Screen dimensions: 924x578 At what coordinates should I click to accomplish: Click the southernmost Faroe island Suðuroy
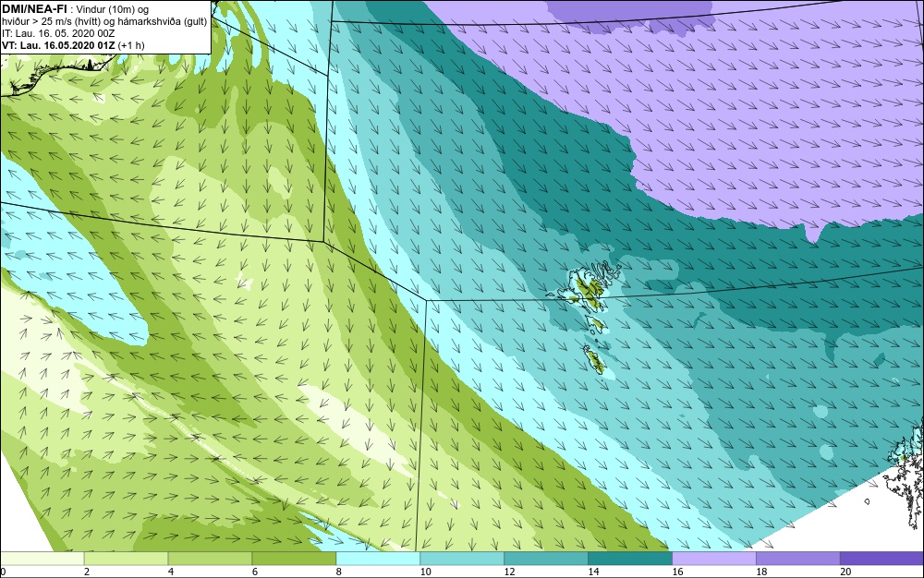[596, 360]
